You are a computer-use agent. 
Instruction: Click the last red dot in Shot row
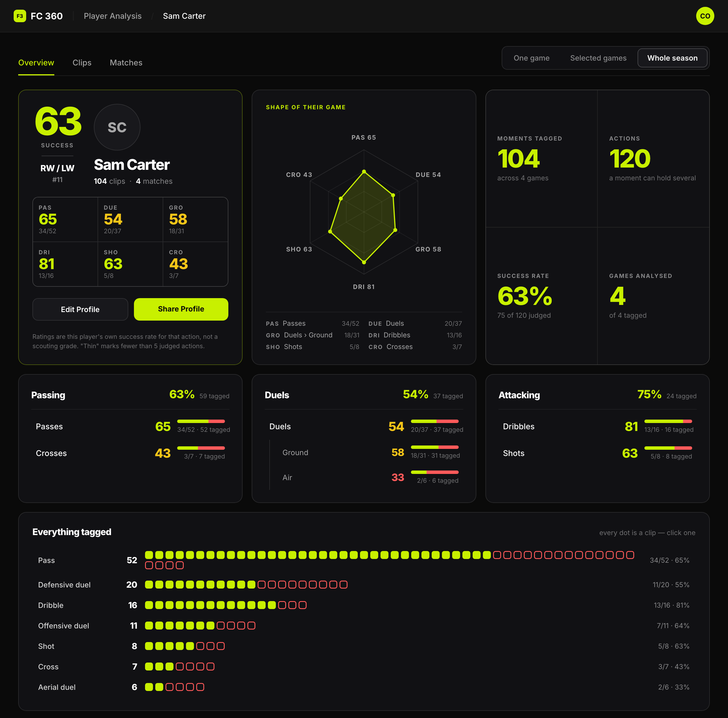(221, 646)
